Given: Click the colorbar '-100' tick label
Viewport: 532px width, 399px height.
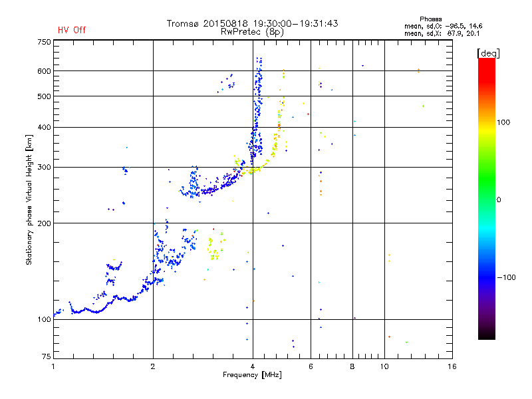Looking at the screenshot, I should pyautogui.click(x=506, y=277).
